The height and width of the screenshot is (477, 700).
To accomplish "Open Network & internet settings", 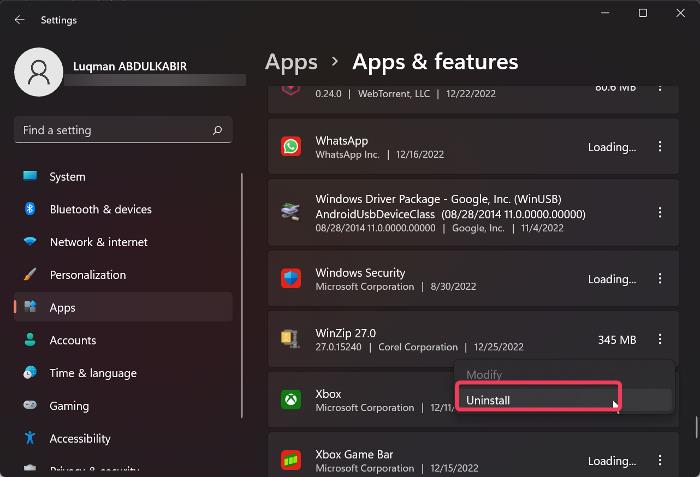I will pos(123,242).
